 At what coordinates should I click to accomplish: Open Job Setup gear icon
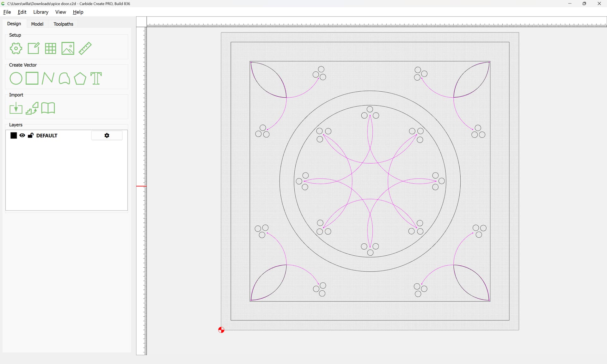[x=16, y=48]
